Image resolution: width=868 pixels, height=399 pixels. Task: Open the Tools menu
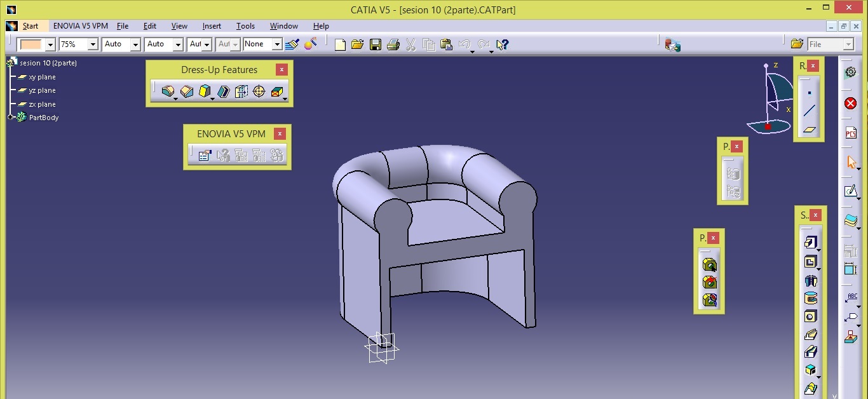(x=245, y=26)
